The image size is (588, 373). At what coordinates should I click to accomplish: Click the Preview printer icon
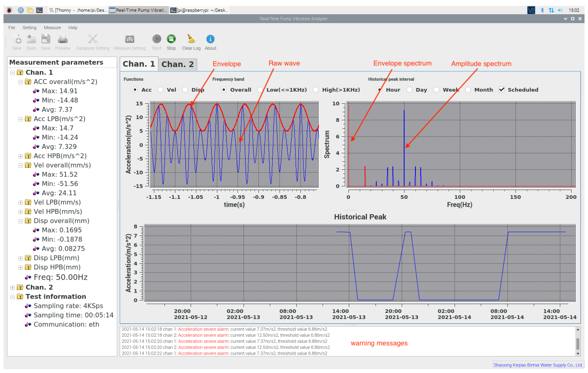click(x=63, y=39)
